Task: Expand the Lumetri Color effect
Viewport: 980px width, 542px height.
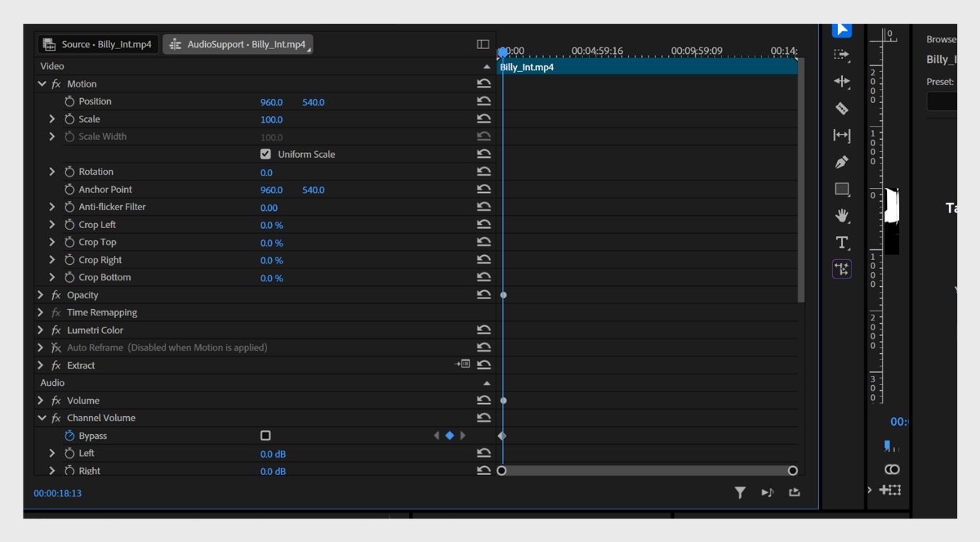Action: tap(40, 330)
